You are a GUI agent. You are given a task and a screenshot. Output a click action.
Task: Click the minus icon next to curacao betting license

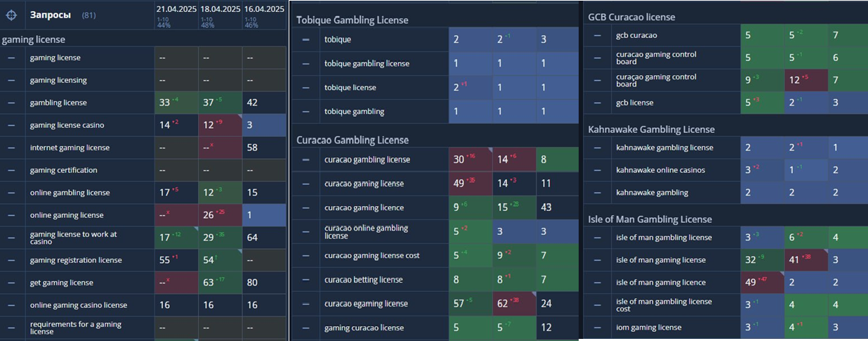click(306, 280)
